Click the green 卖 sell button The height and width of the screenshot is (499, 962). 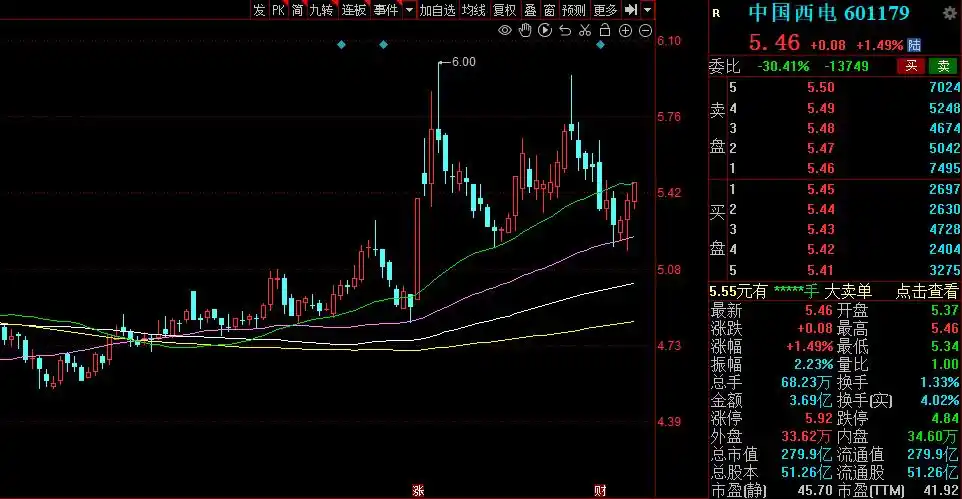(942, 66)
